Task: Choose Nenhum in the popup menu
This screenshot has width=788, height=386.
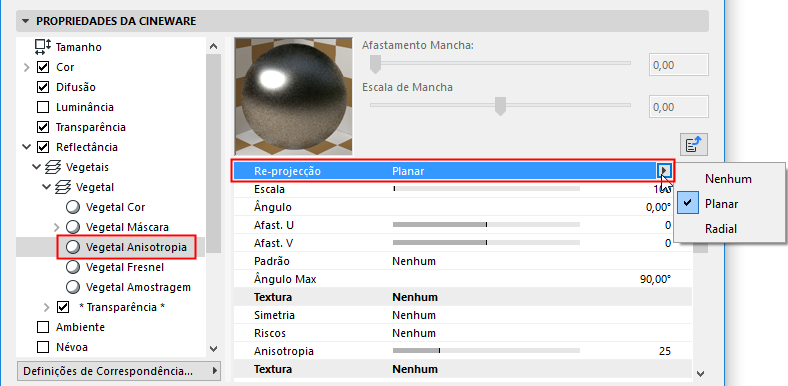Action: [728, 179]
